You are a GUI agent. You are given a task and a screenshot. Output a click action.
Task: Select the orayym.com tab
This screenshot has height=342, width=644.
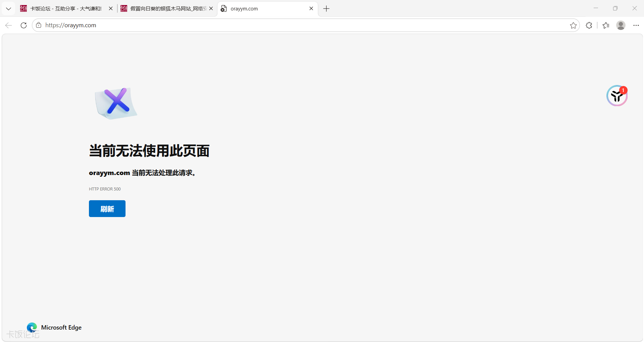pyautogui.click(x=267, y=9)
